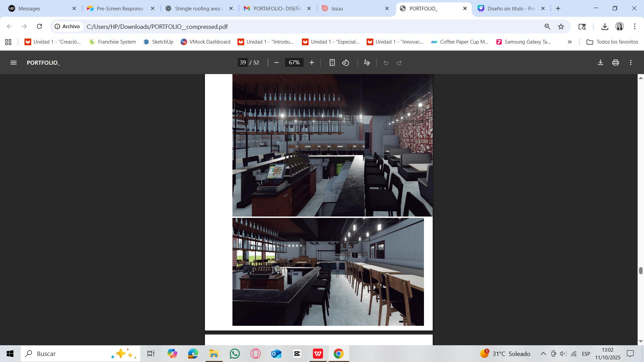
Task: Open Chrome's three-dot menu
Action: [635, 26]
